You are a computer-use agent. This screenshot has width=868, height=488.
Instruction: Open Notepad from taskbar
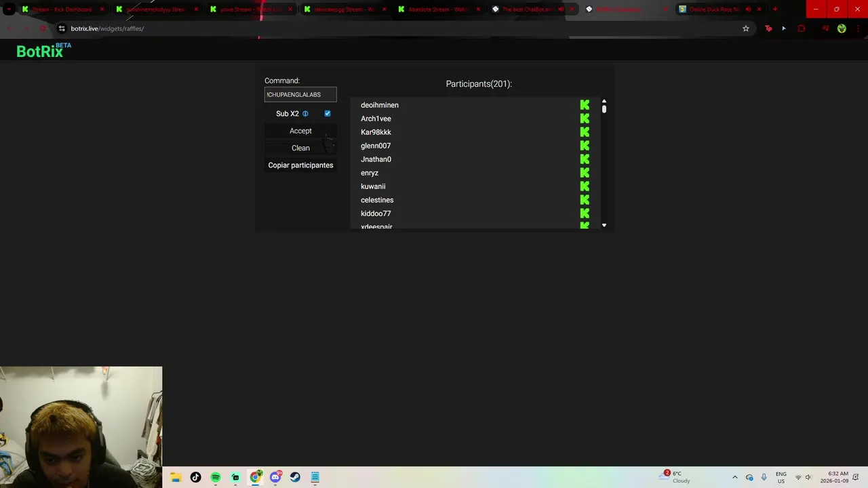coord(315,477)
